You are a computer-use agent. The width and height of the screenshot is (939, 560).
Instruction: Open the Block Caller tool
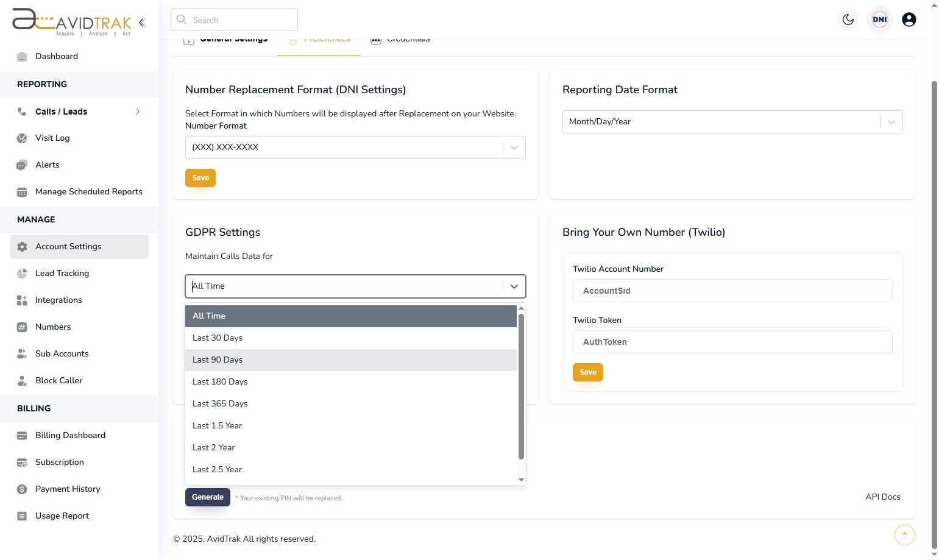(x=58, y=380)
